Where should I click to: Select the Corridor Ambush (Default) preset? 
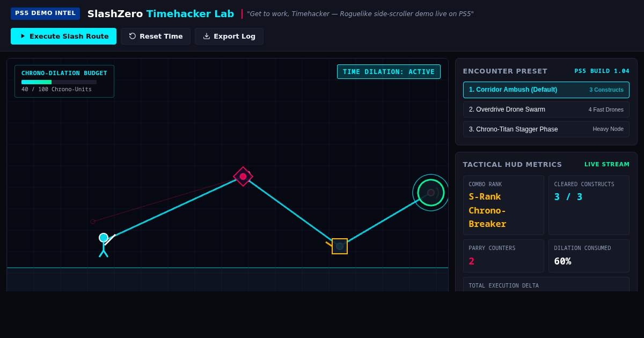click(546, 90)
